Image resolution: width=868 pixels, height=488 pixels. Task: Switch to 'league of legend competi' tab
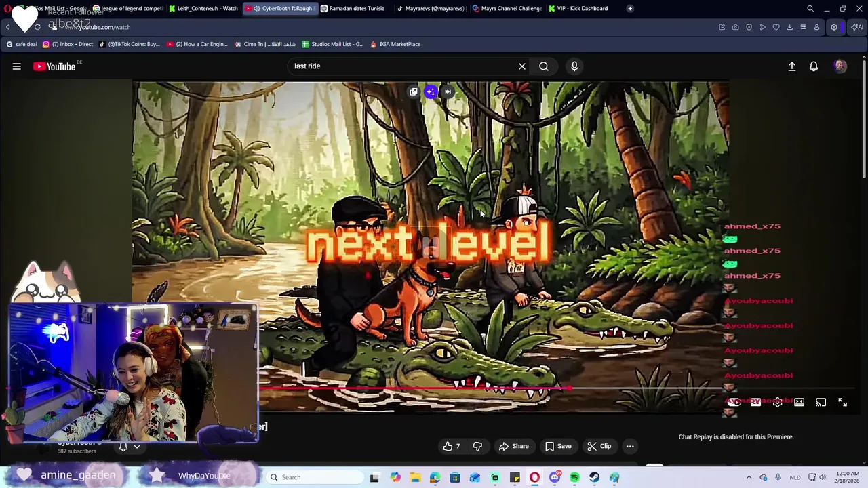(x=127, y=9)
